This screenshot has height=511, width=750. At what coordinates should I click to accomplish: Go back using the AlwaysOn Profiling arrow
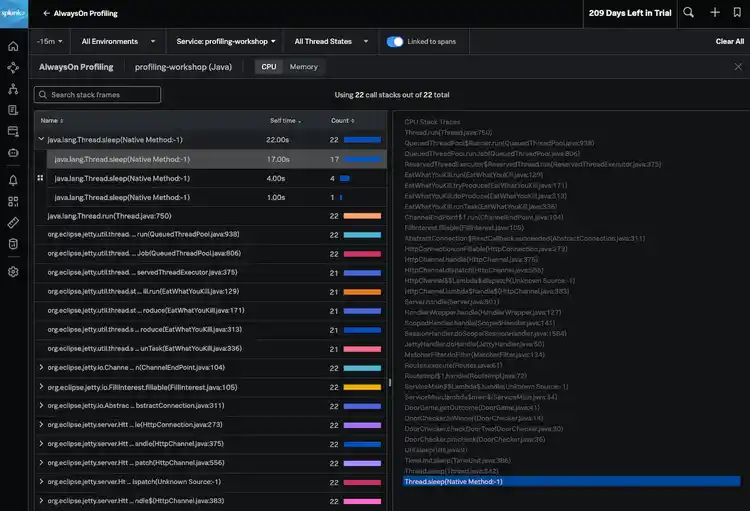[46, 13]
